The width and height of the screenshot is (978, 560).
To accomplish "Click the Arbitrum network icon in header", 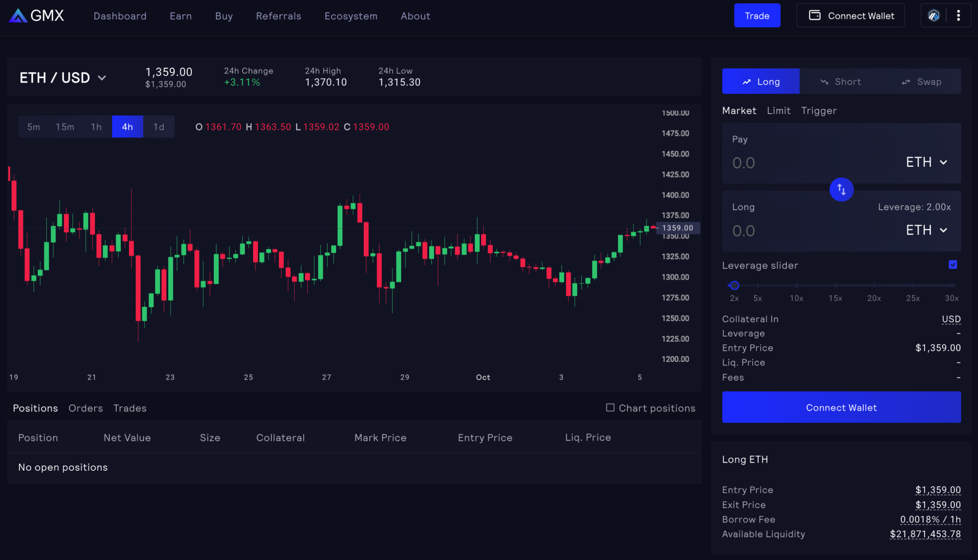I will coord(934,16).
